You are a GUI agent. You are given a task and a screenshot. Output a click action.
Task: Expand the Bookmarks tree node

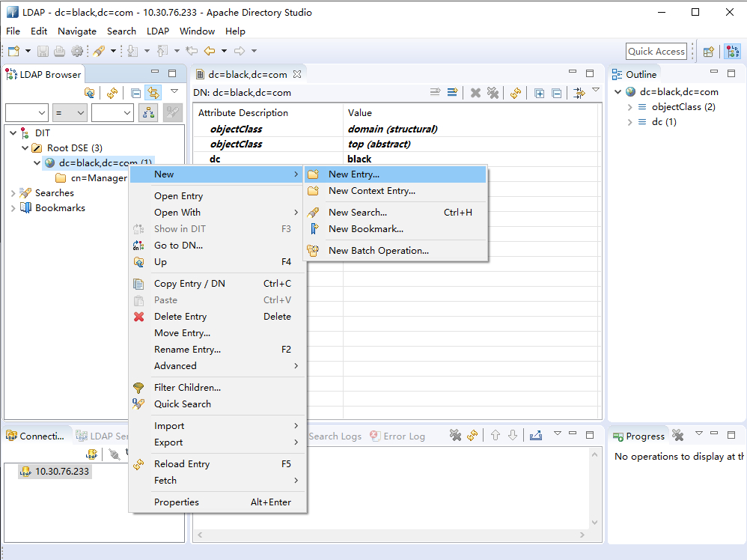[x=13, y=208]
